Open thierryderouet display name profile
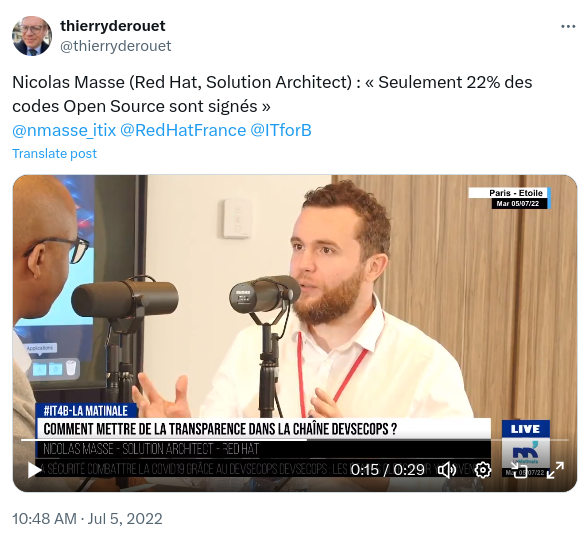The height and width of the screenshot is (536, 587). (x=112, y=26)
